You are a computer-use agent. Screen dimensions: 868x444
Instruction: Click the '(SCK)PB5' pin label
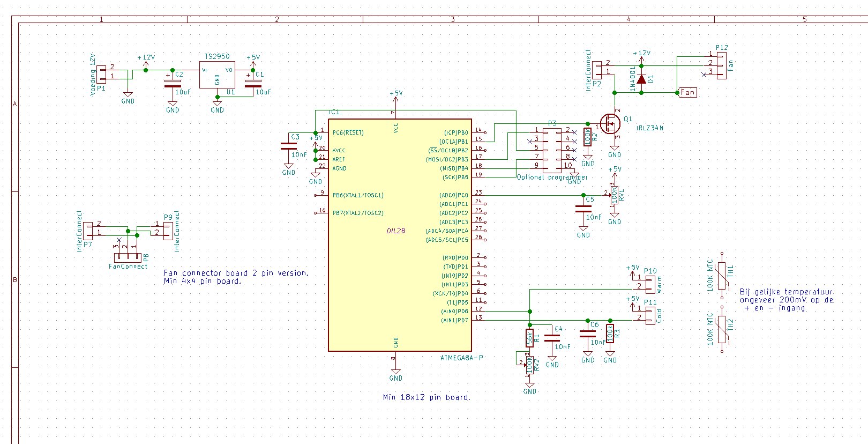455,177
